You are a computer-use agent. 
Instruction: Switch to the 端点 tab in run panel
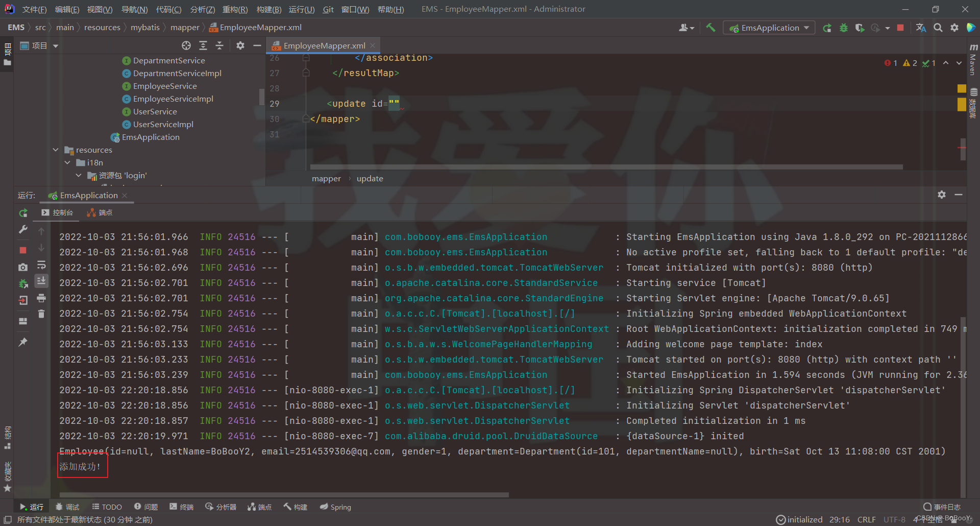pos(100,212)
